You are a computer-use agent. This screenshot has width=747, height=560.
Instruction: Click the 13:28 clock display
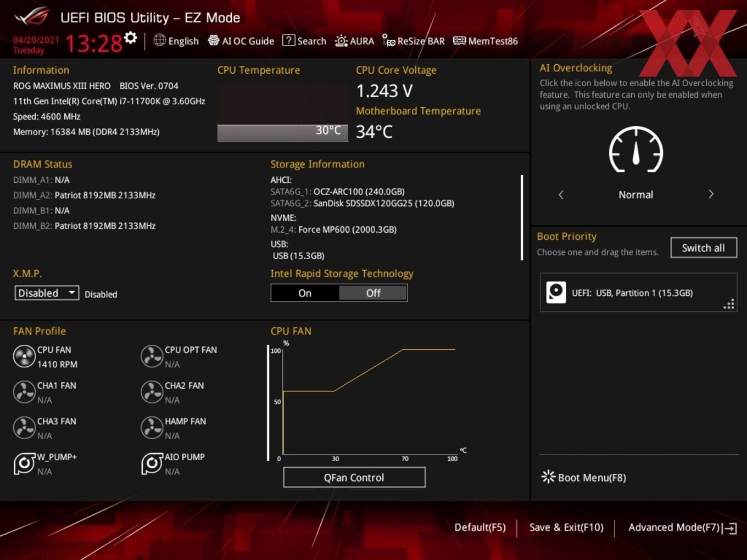[93, 43]
